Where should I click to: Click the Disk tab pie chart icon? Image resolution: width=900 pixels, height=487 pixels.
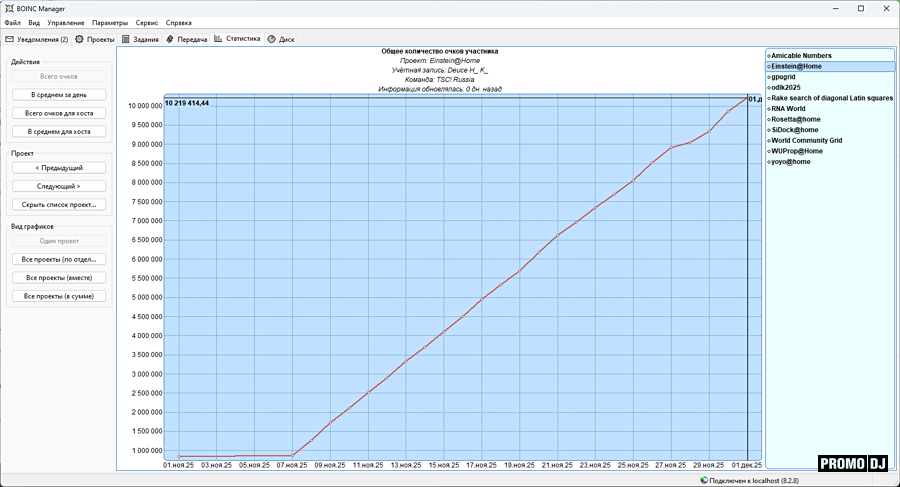[x=272, y=40]
